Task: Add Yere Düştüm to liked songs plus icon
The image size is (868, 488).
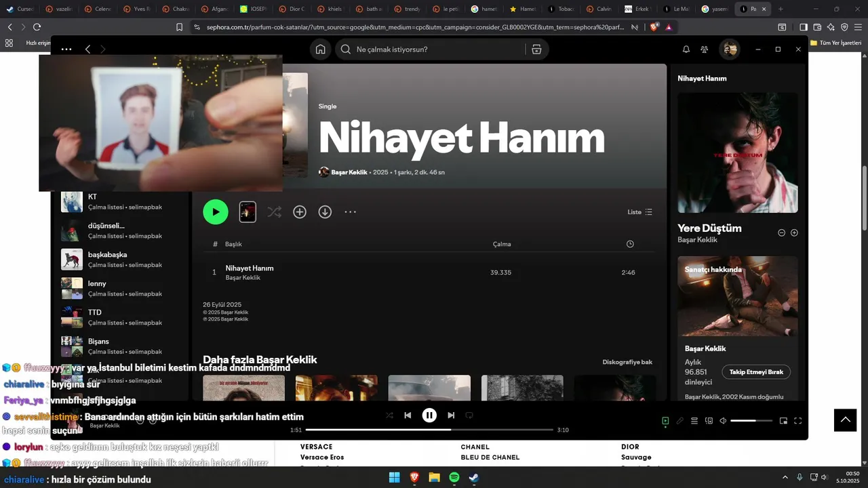Action: coord(794,232)
